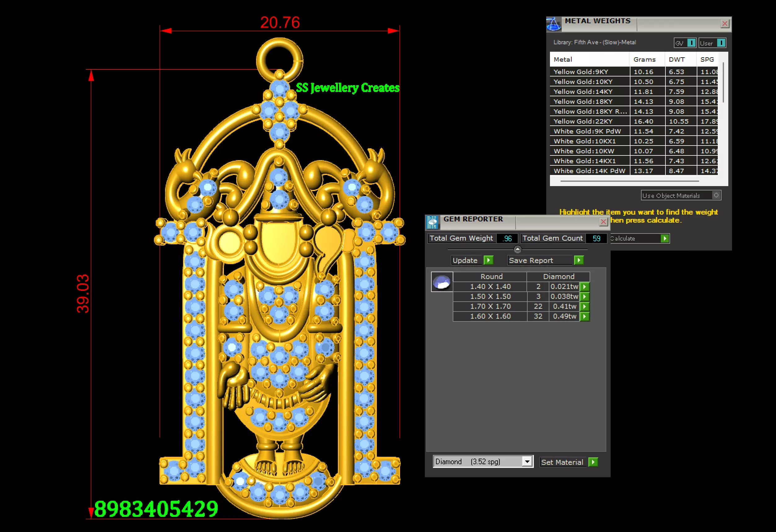The height and width of the screenshot is (532, 776).
Task: Click the 39.03 height dimension label
Action: coord(83,294)
